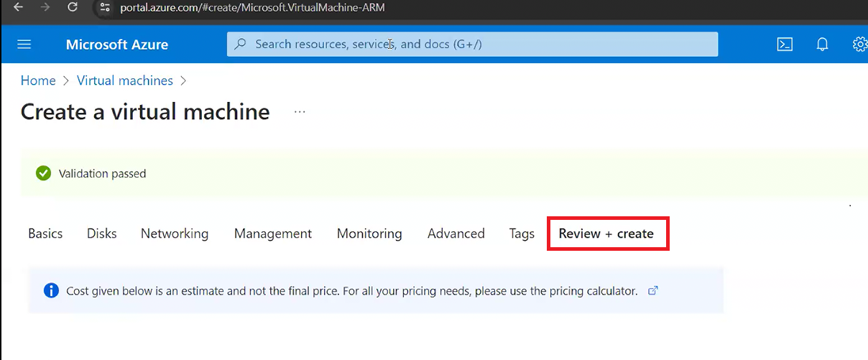Switch to the Monitoring tab
This screenshot has width=868, height=360.
coord(369,234)
